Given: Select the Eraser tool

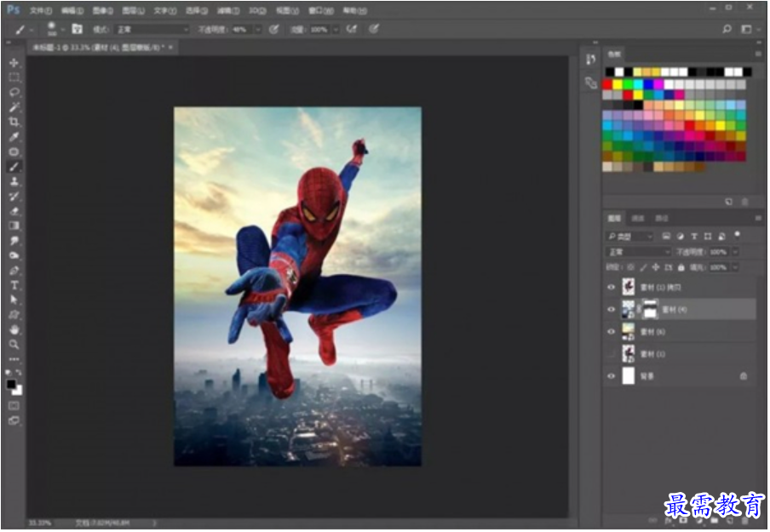Looking at the screenshot, I should [x=14, y=211].
